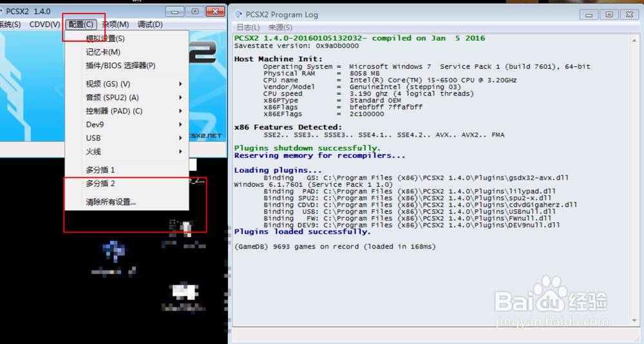Expand the 火线 submenu
Screen dimensions: 644x344
[x=126, y=151]
